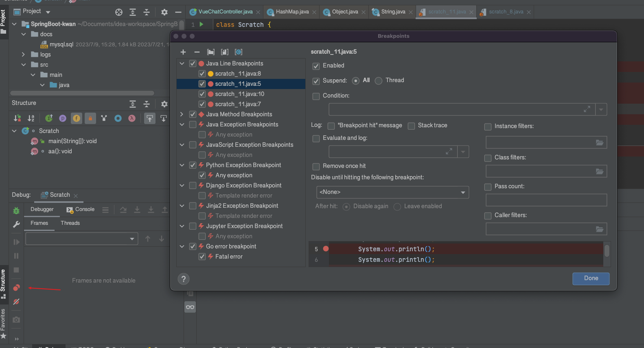Browse for Class filters folder icon

[600, 172]
